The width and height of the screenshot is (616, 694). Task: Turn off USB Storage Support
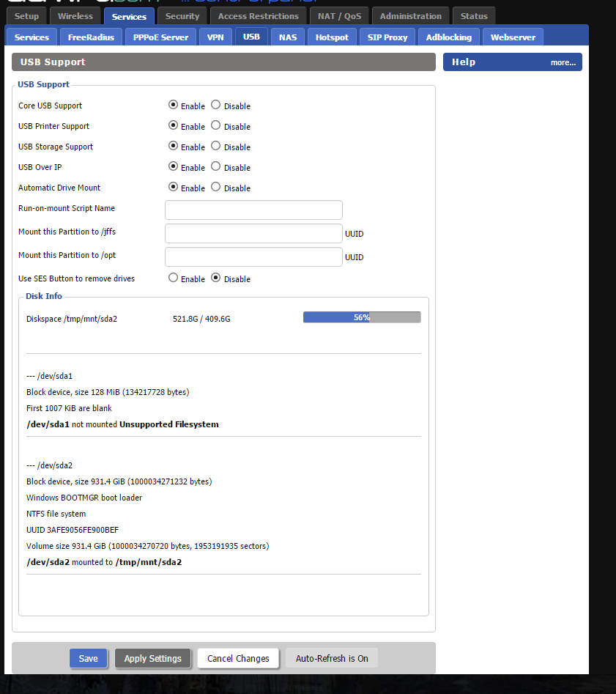click(x=215, y=147)
